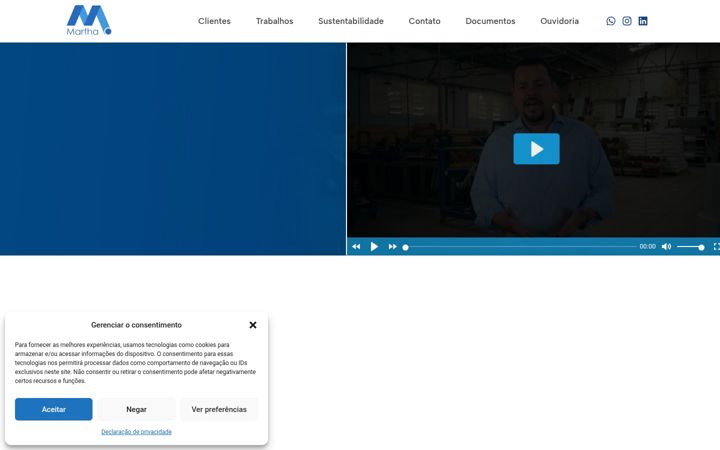Go to Clientes menu item
The height and width of the screenshot is (450, 720).
click(x=214, y=21)
